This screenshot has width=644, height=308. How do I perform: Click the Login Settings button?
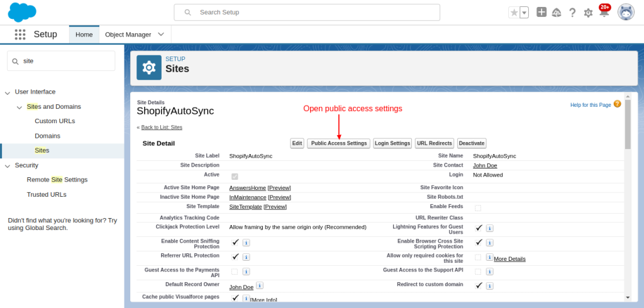click(392, 143)
